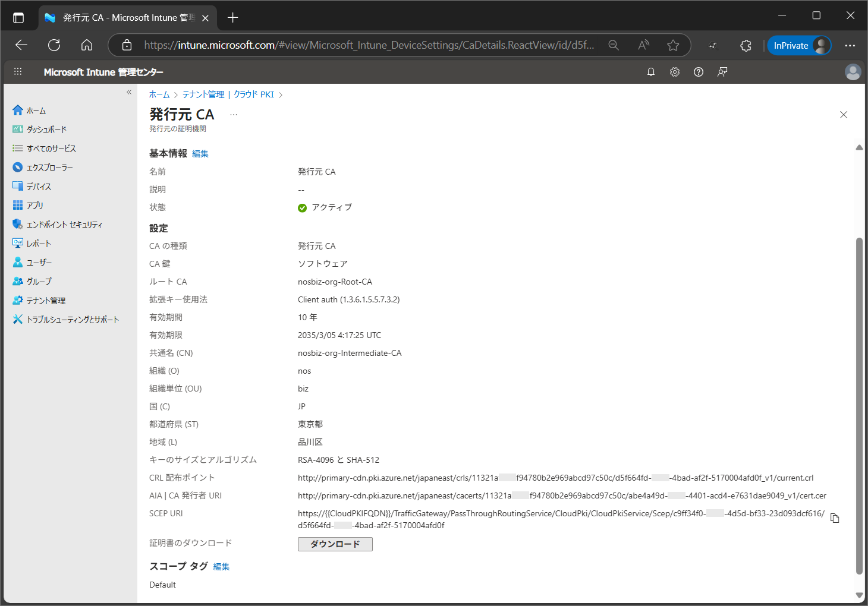Open the browser settings and more menu

click(x=850, y=46)
